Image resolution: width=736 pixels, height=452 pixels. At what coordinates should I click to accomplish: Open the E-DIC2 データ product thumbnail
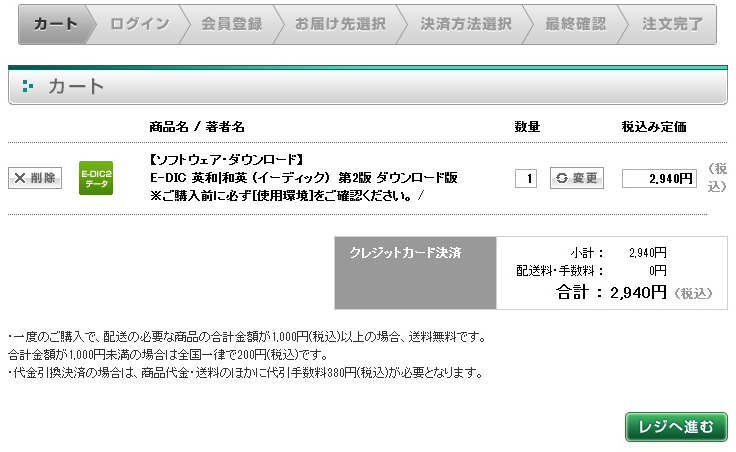pos(96,178)
